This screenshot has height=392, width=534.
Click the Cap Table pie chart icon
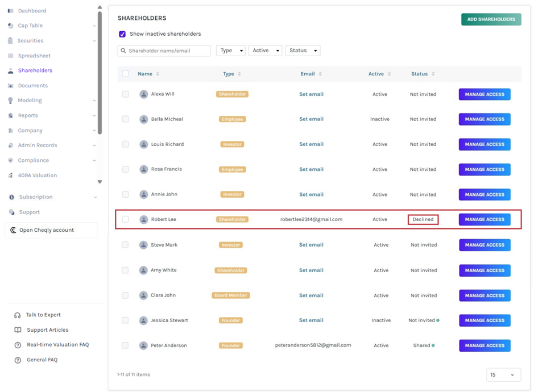coord(11,26)
